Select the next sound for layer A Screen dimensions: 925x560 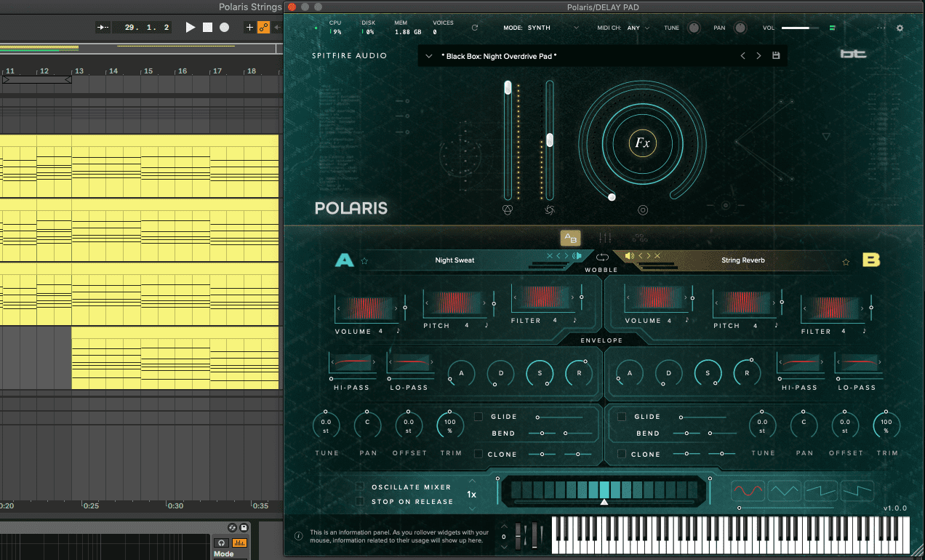click(x=566, y=256)
